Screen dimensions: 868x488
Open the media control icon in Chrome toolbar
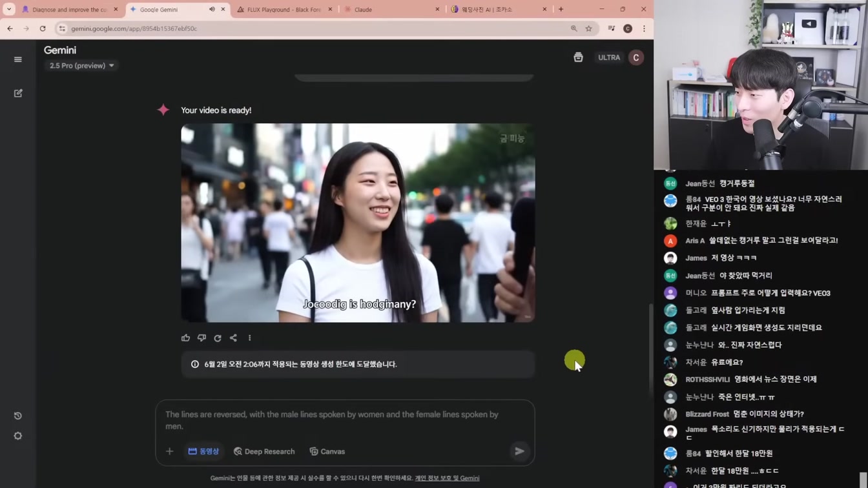tap(611, 28)
